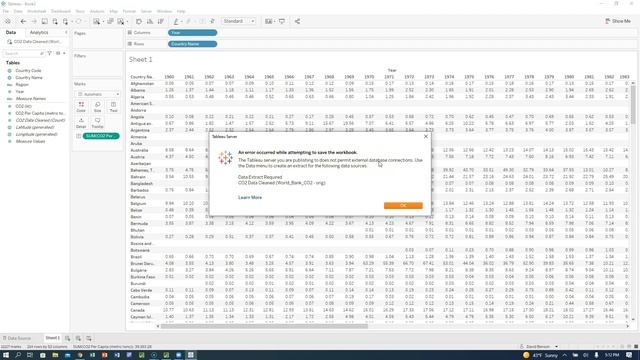The image size is (640, 360).
Task: Click the Windows Start button
Action: coord(6,355)
